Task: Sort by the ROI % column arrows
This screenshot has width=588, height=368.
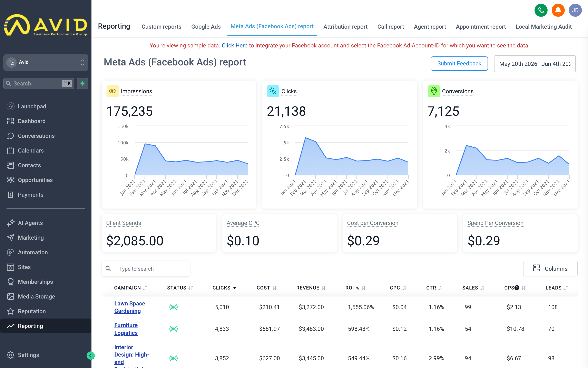Action: click(x=363, y=288)
